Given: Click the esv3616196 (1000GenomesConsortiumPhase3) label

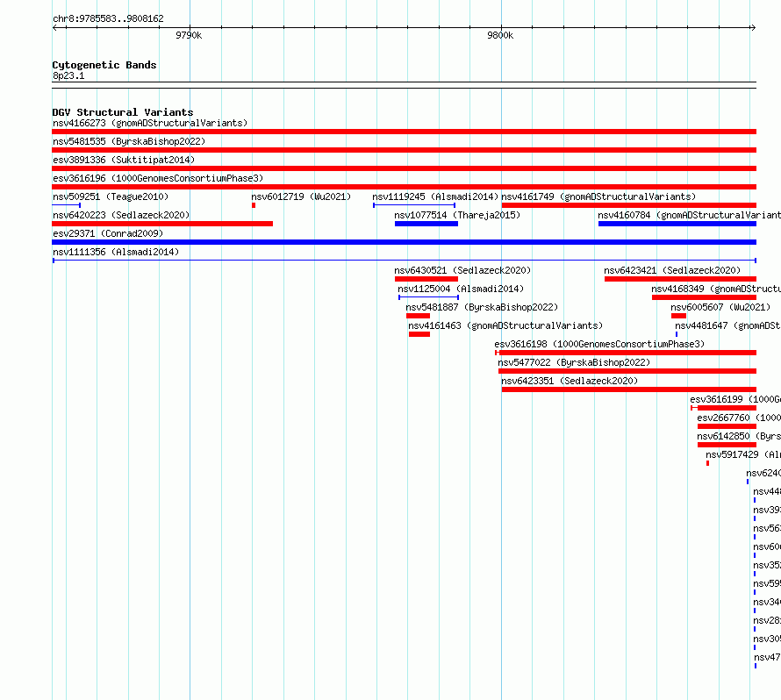Looking at the screenshot, I should [x=158, y=178].
